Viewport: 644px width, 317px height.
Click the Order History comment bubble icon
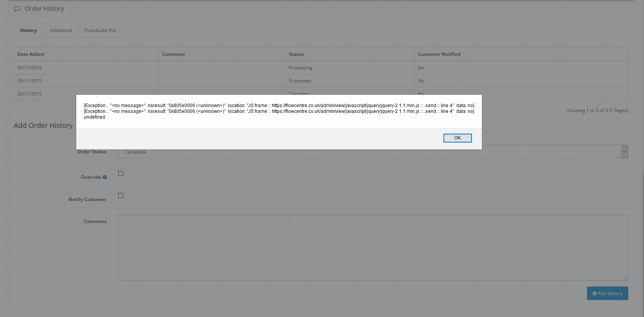(17, 9)
